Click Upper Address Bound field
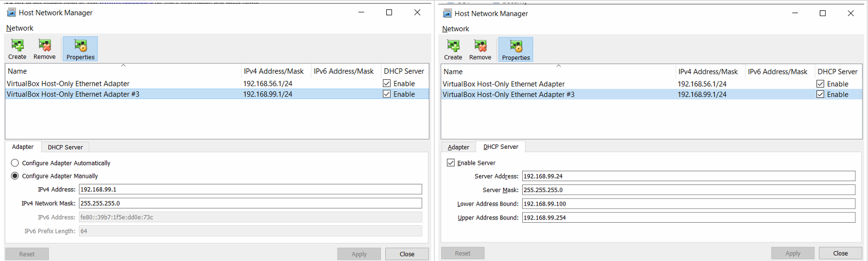868x261 pixels. pos(689,218)
